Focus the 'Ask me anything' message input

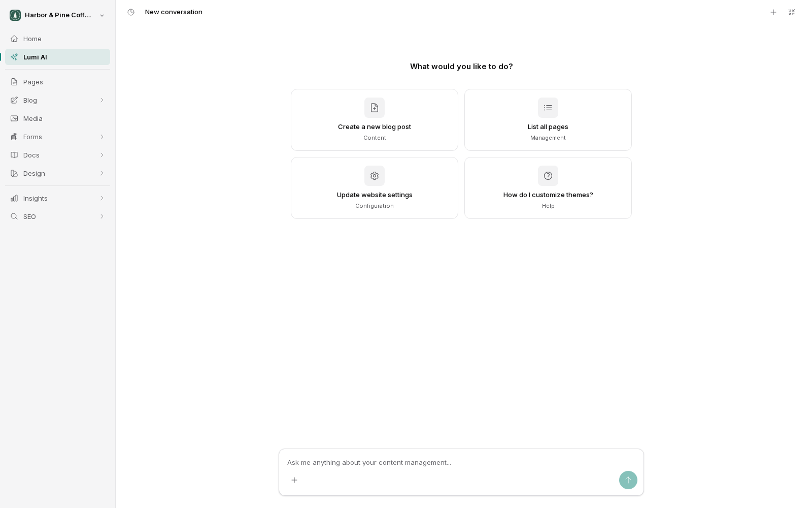tap(461, 462)
